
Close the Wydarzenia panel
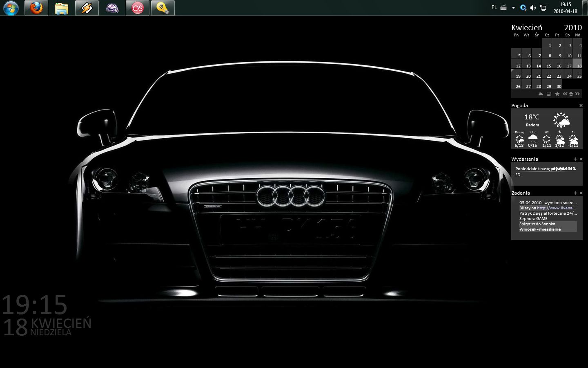click(x=581, y=159)
